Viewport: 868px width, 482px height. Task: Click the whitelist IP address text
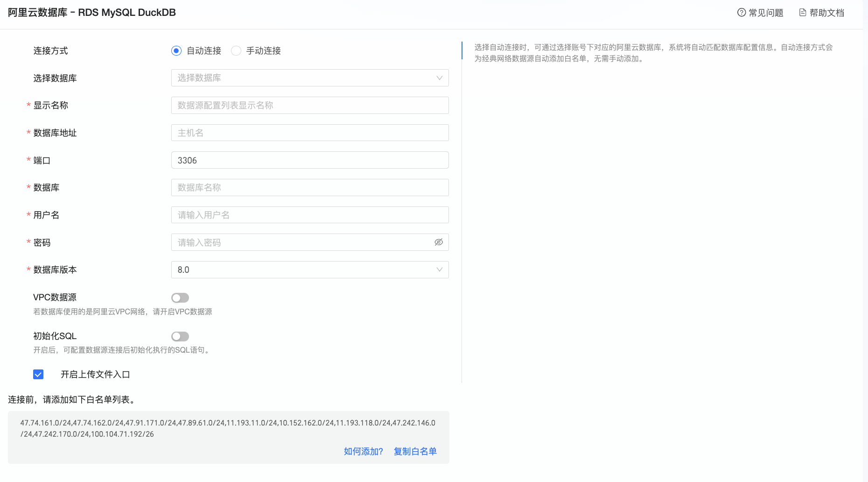(x=228, y=428)
